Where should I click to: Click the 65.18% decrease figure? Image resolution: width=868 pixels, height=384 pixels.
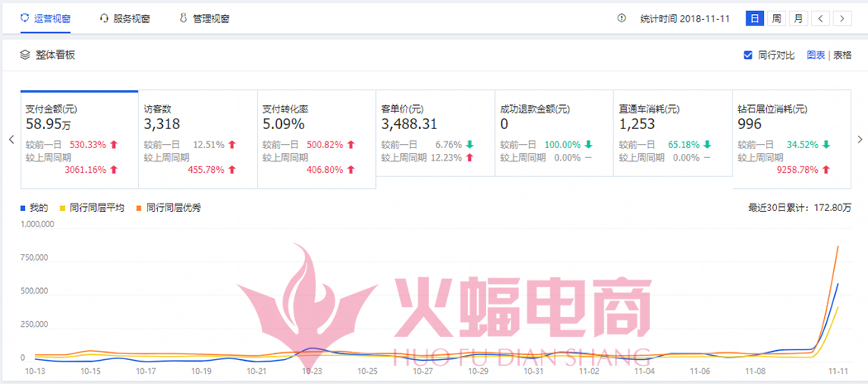684,145
